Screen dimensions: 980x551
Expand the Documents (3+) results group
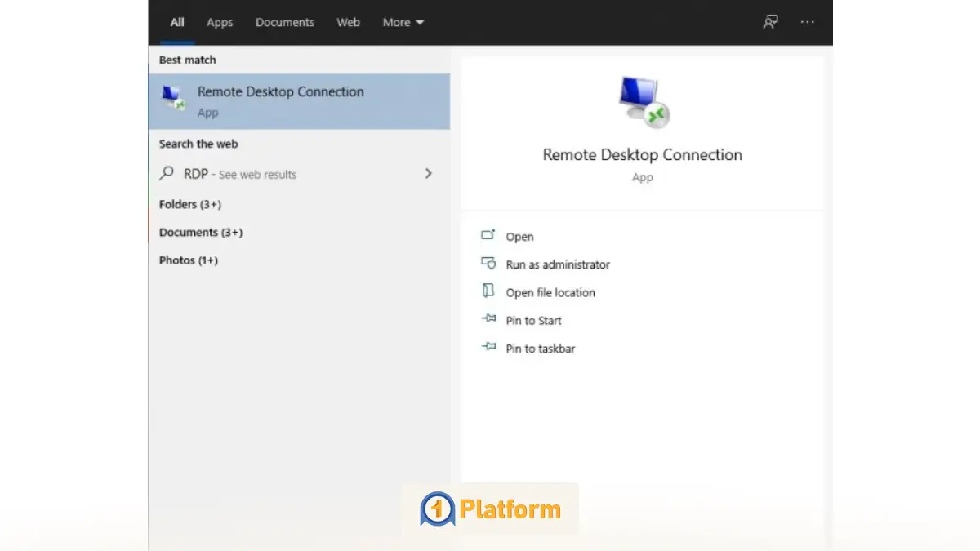point(201,233)
